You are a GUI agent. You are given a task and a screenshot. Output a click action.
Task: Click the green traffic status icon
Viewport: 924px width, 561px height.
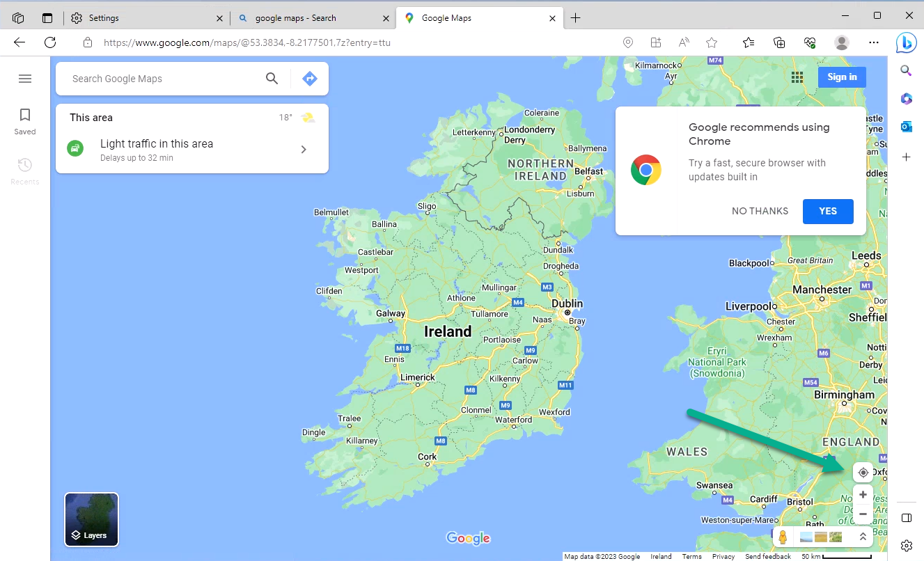75,148
